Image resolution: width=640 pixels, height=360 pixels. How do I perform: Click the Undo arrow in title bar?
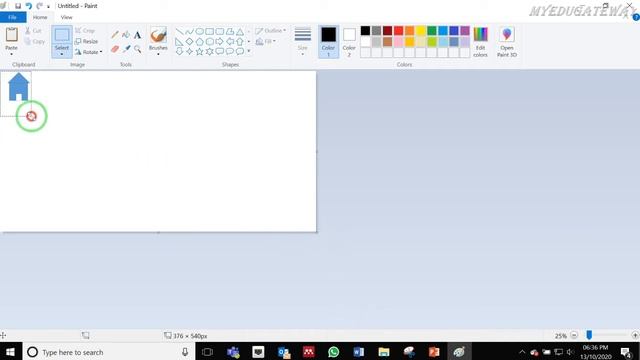[x=29, y=6]
